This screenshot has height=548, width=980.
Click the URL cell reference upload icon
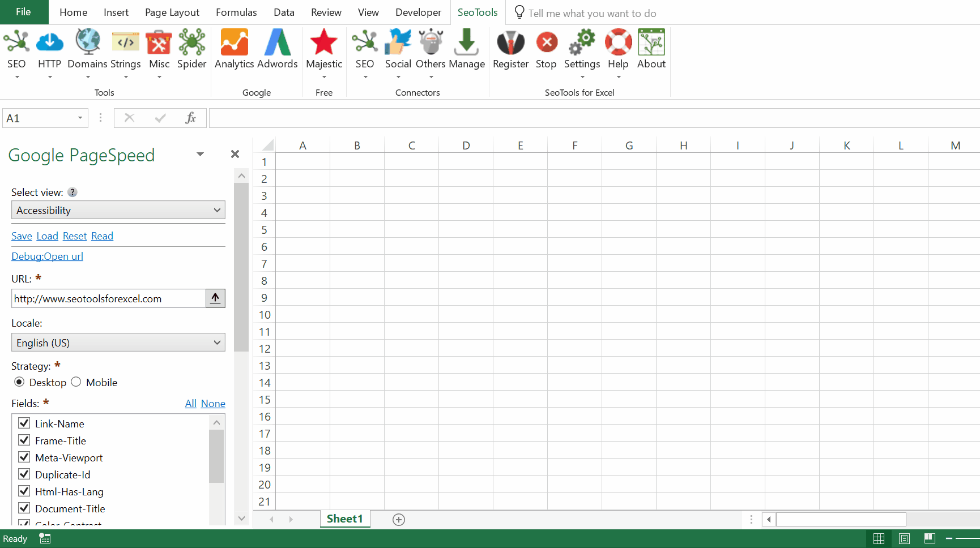tap(215, 298)
